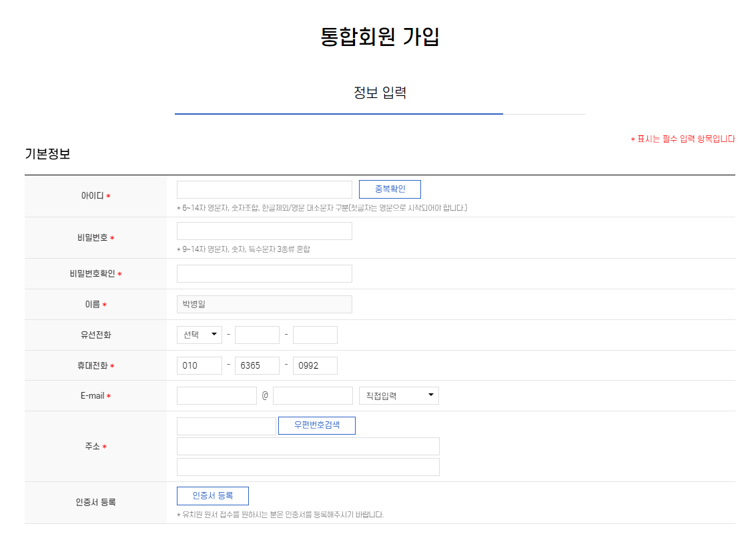Click the 우편번호검색 postal code search button
Image resolution: width=756 pixels, height=538 pixels.
click(316, 425)
